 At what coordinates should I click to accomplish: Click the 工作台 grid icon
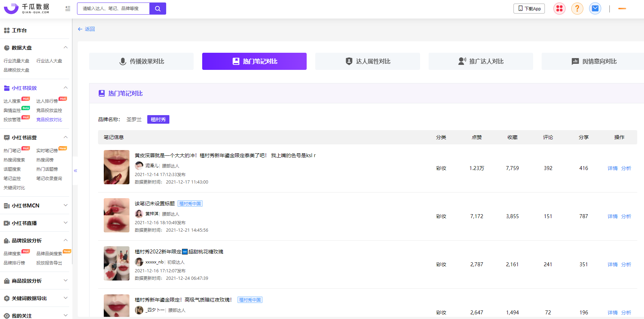7,31
